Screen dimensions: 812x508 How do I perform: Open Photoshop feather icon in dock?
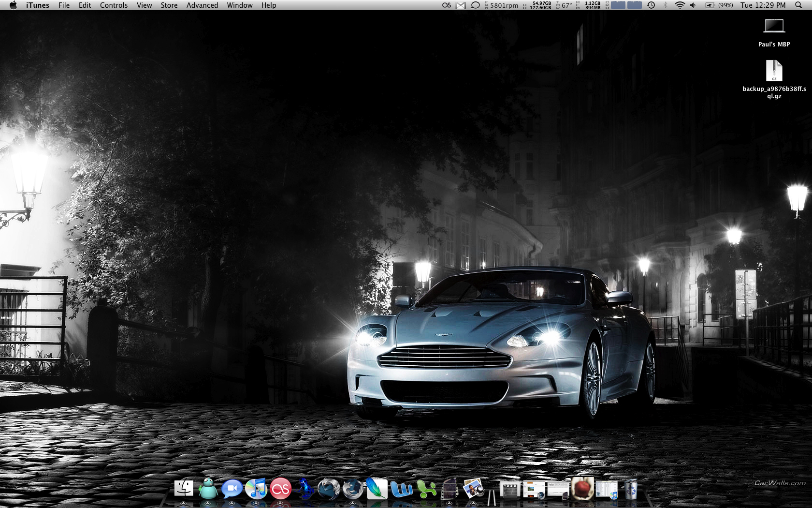[x=377, y=489]
